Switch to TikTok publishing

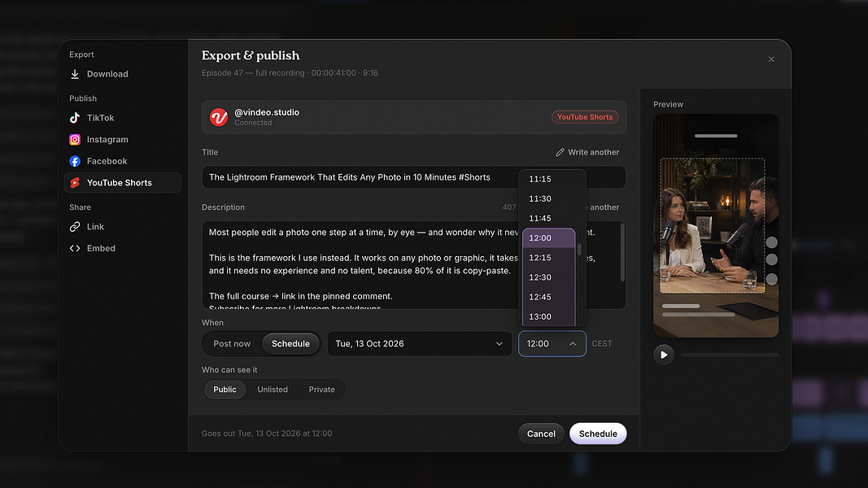(122, 118)
